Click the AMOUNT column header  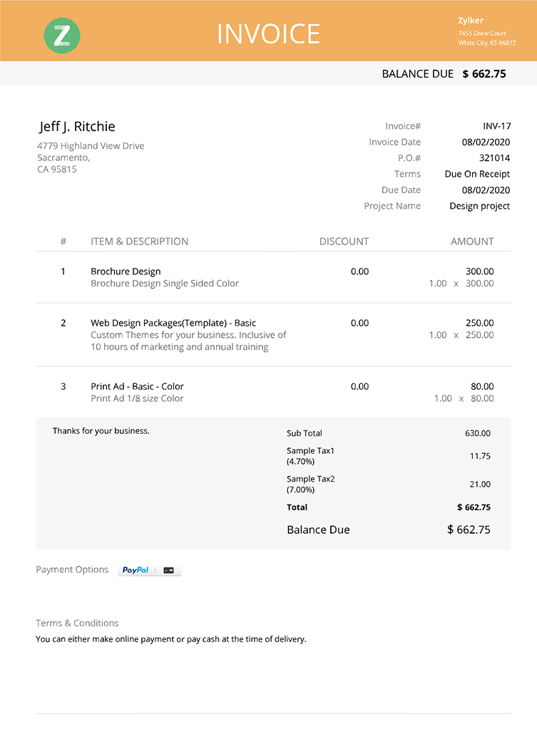pyautogui.click(x=472, y=242)
